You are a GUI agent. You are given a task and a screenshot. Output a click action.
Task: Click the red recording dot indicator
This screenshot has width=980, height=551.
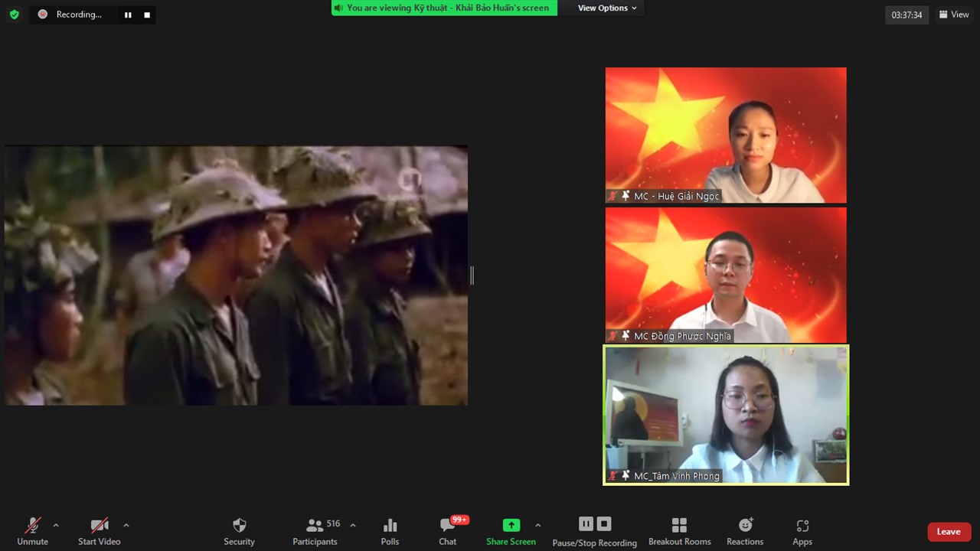(x=43, y=14)
